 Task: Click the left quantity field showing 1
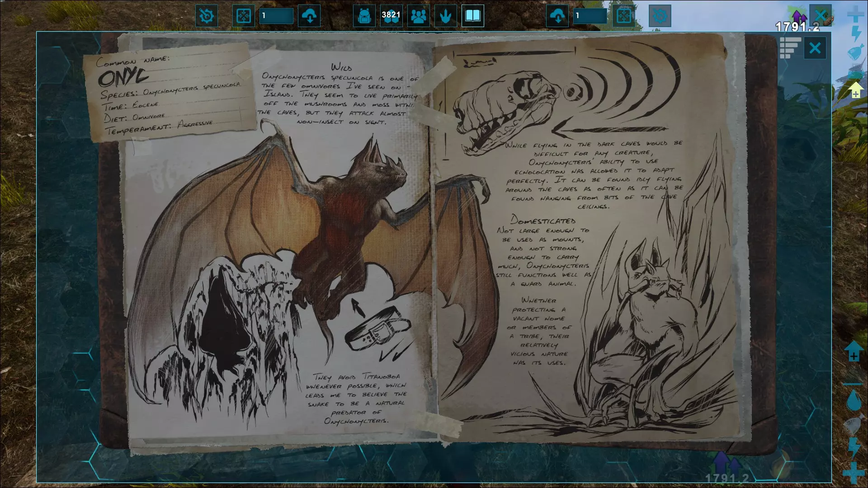coord(276,16)
